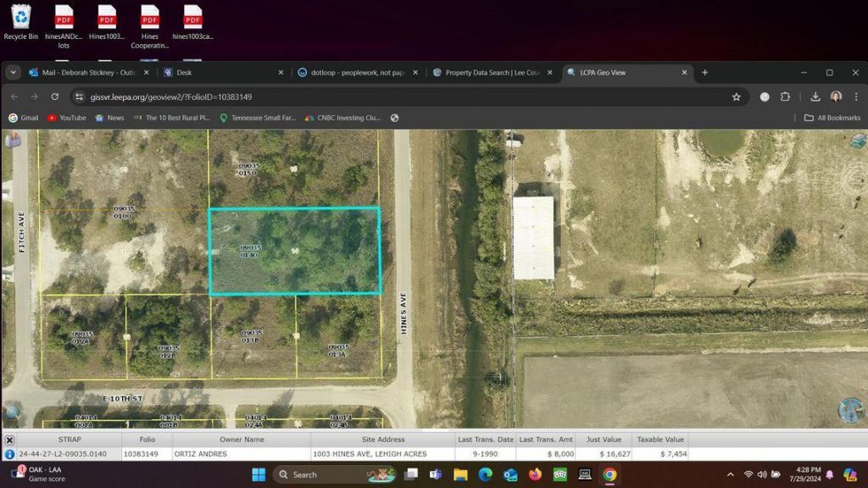Click the Chrome icon in the taskbar
The width and height of the screenshot is (868, 488).
click(611, 474)
